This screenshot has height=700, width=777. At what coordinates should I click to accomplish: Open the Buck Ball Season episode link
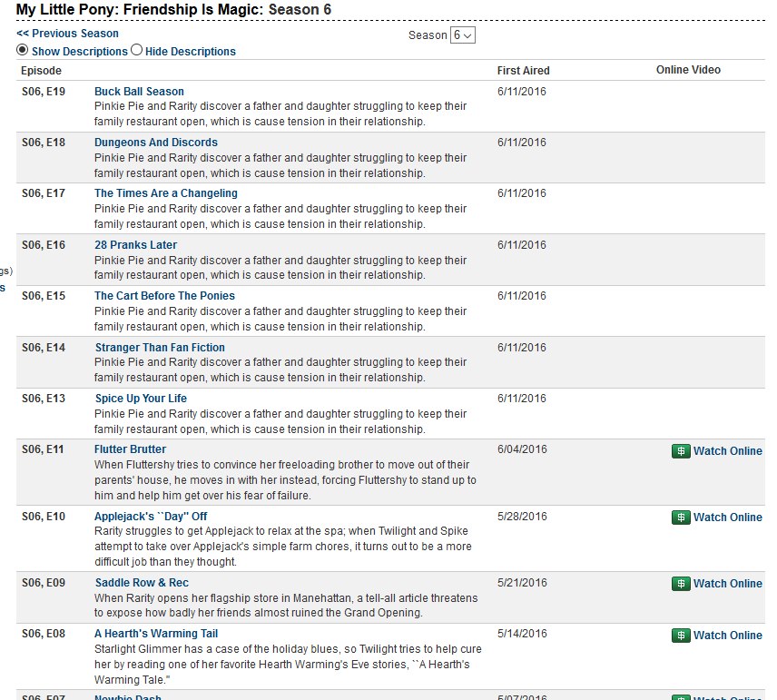click(x=139, y=92)
